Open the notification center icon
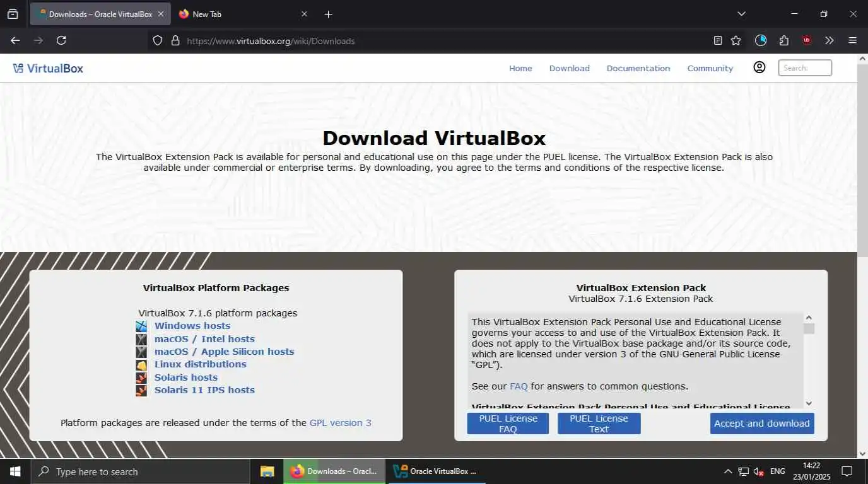Viewport: 868px width, 484px height. click(847, 471)
